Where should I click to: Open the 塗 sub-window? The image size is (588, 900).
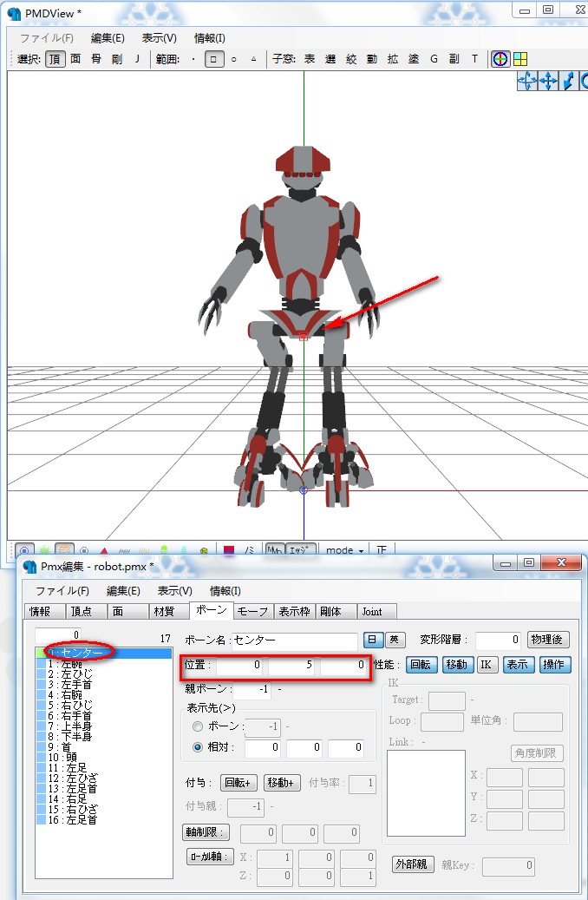tap(413, 59)
